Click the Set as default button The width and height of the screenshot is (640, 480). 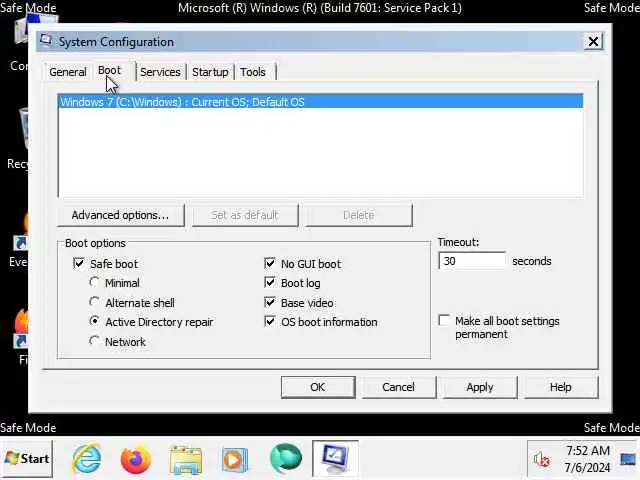coord(245,215)
